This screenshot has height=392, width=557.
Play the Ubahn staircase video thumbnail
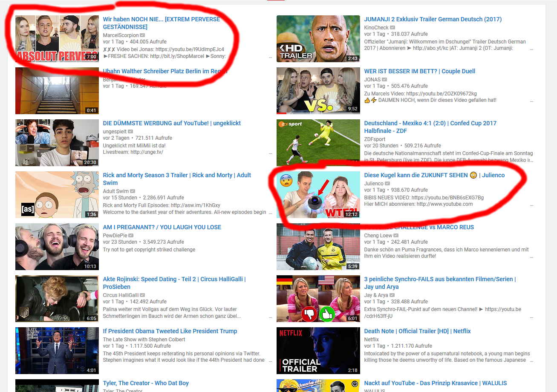[x=57, y=91]
